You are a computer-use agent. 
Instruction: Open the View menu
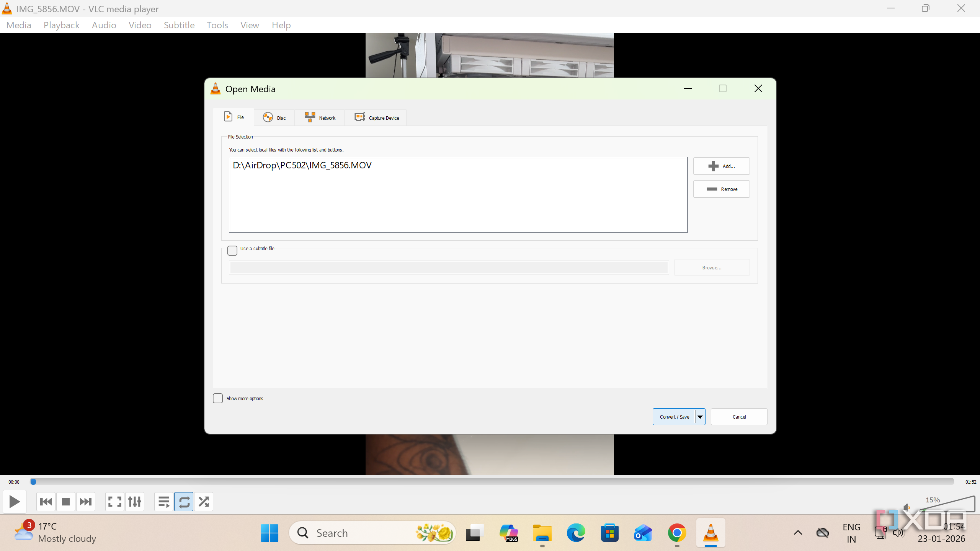click(250, 25)
